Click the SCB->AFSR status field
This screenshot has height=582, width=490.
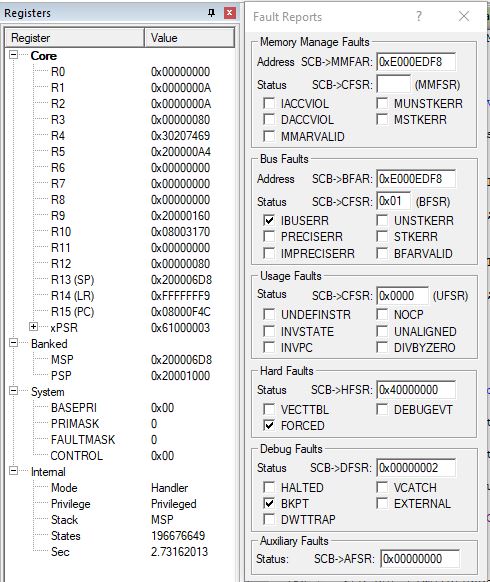420,559
